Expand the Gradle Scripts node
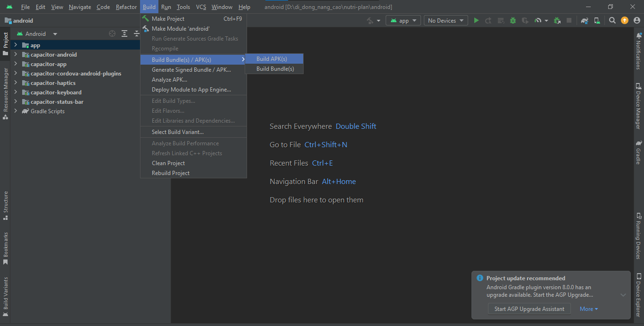644x326 pixels. click(15, 111)
